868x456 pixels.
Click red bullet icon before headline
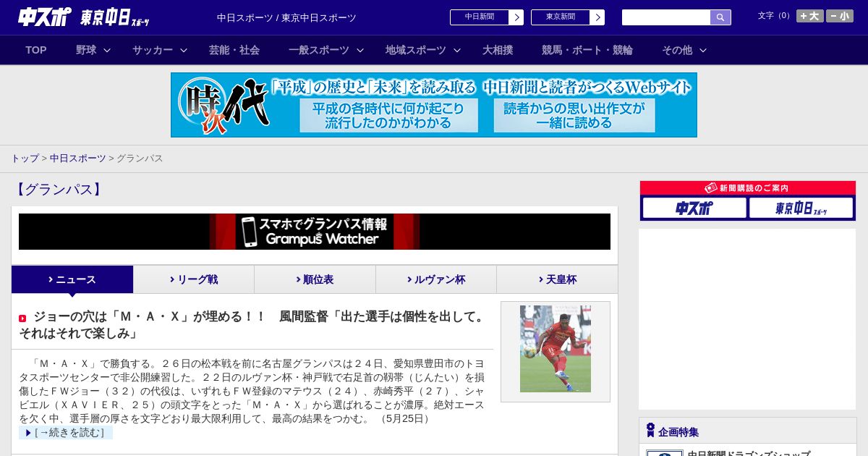22,318
